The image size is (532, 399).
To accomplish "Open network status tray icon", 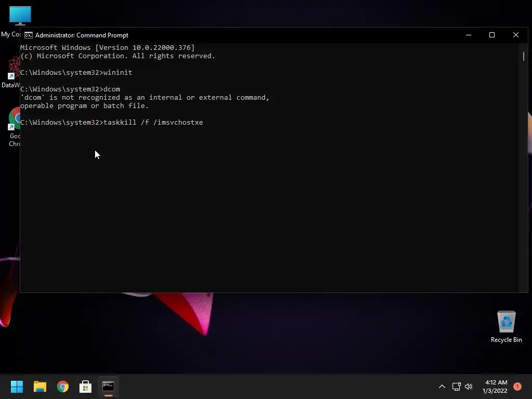I will (456, 387).
